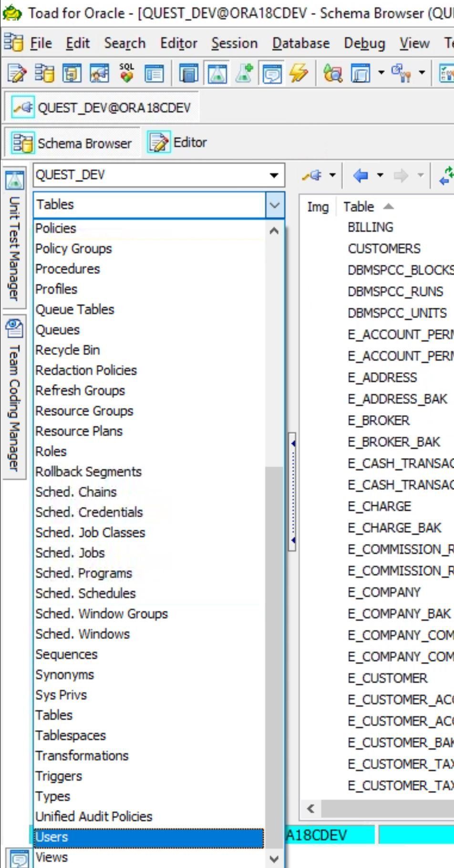The image size is (454, 868).
Task: Open a new Editor window from toolbar
Action: [18, 73]
